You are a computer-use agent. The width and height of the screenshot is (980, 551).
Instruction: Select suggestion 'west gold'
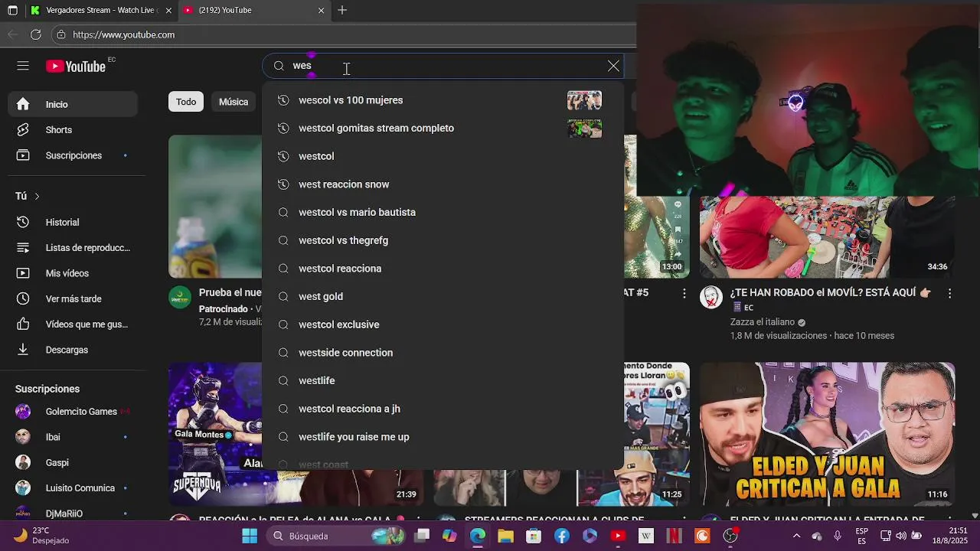point(443,296)
